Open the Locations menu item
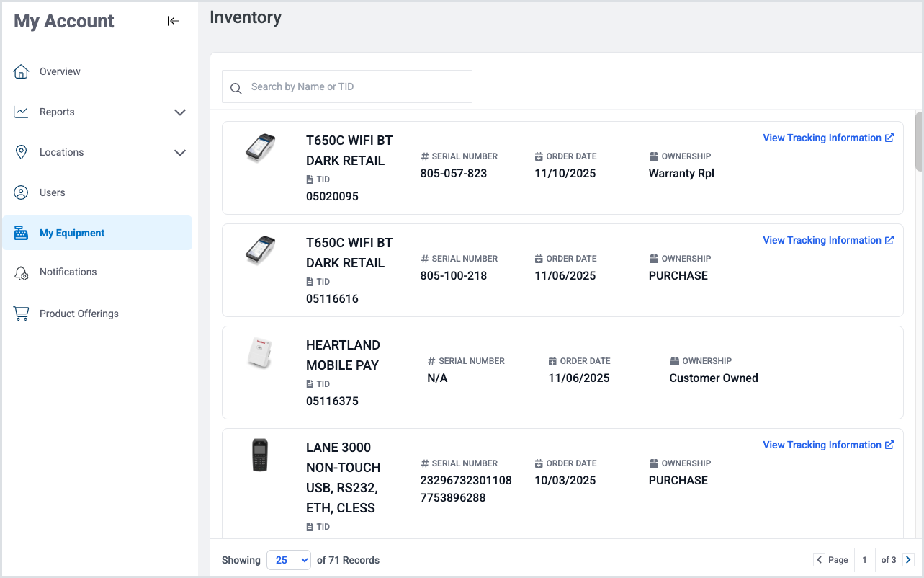 pyautogui.click(x=61, y=152)
